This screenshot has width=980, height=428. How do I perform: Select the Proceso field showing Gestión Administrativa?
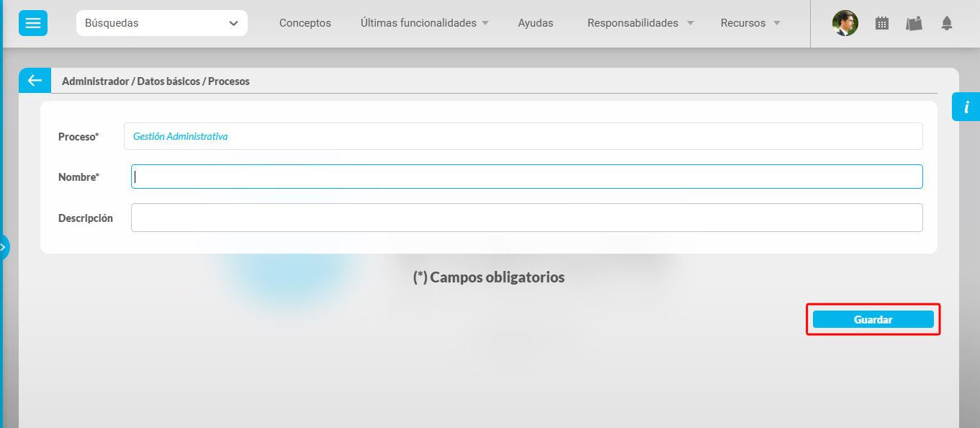(523, 136)
